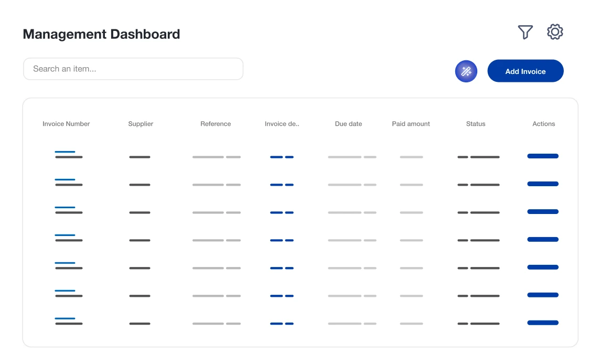Sort by the Status column header

(476, 124)
